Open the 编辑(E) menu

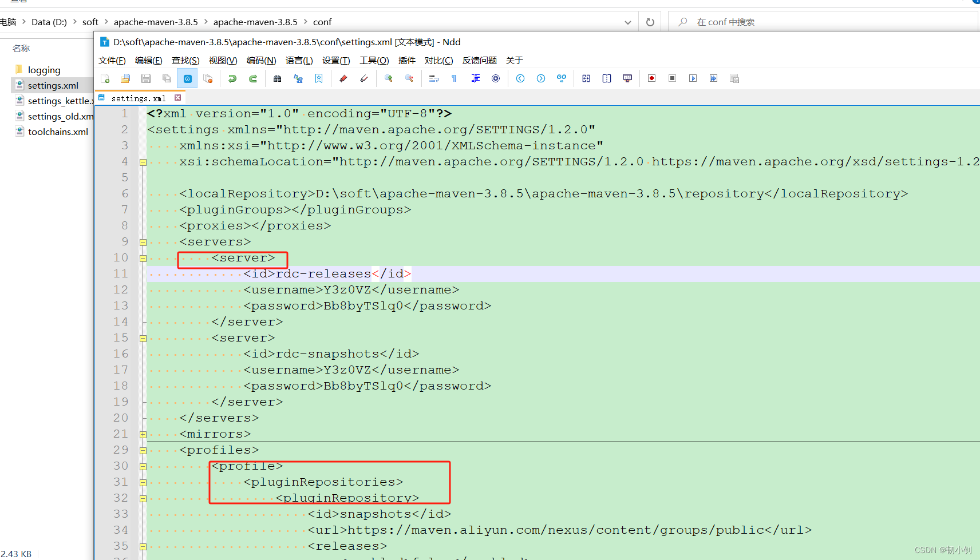click(149, 61)
